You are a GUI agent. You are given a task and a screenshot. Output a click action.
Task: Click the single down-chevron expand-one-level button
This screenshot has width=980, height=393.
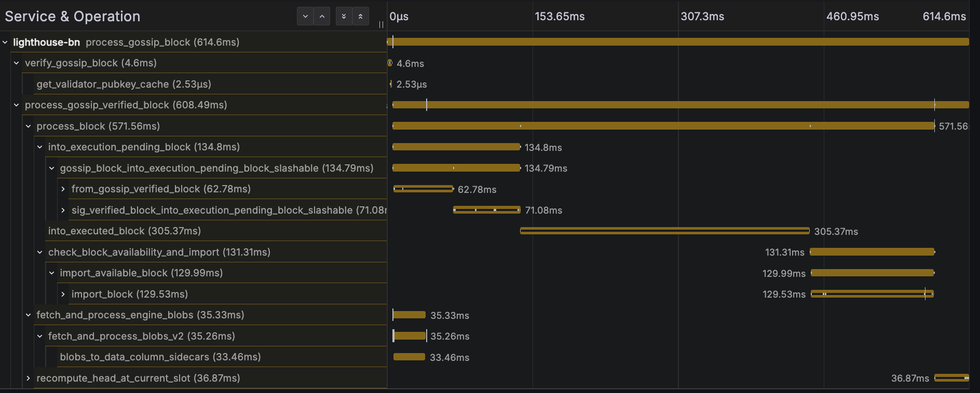click(x=305, y=17)
